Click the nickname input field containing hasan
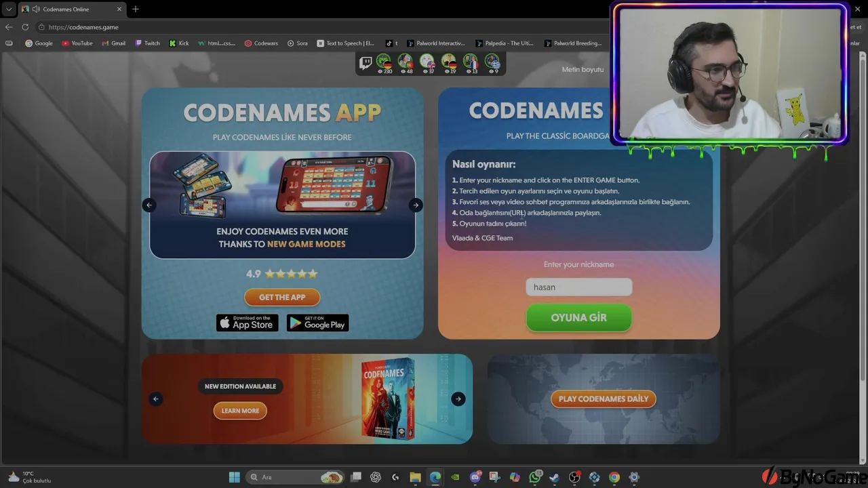This screenshot has width=868, height=488. 579,287
